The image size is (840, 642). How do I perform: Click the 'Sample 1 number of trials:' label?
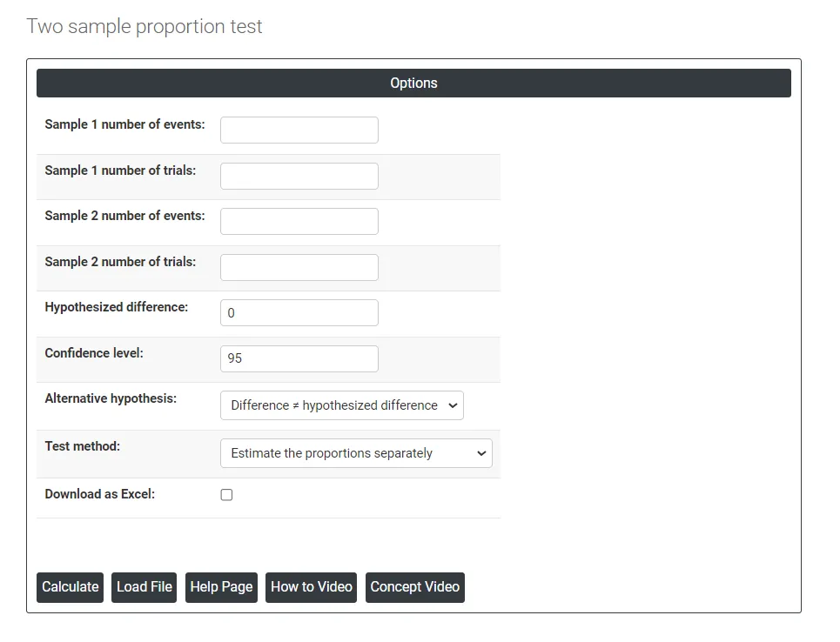click(x=120, y=171)
